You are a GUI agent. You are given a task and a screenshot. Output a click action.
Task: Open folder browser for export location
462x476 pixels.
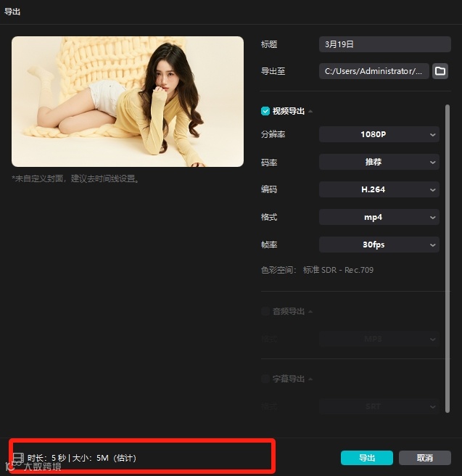(440, 71)
